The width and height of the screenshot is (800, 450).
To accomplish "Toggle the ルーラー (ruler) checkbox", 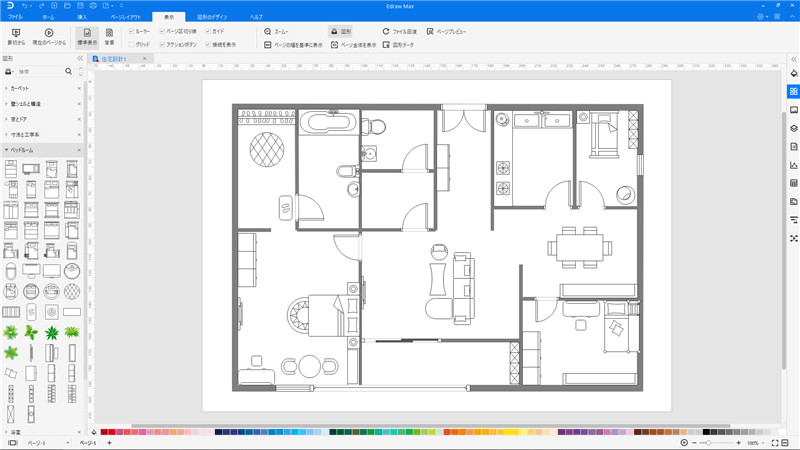I will pos(132,32).
